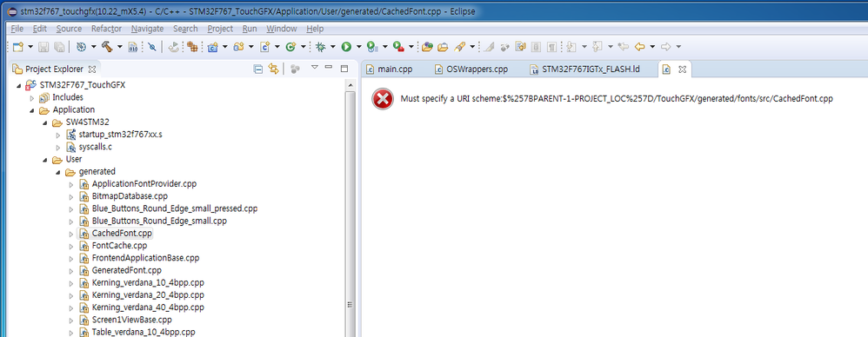Collapse the Application folder
Screen dimensions: 868x337
(32, 110)
